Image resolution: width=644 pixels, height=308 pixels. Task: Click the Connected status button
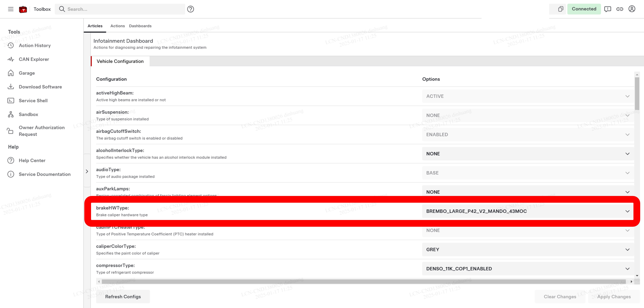(584, 9)
